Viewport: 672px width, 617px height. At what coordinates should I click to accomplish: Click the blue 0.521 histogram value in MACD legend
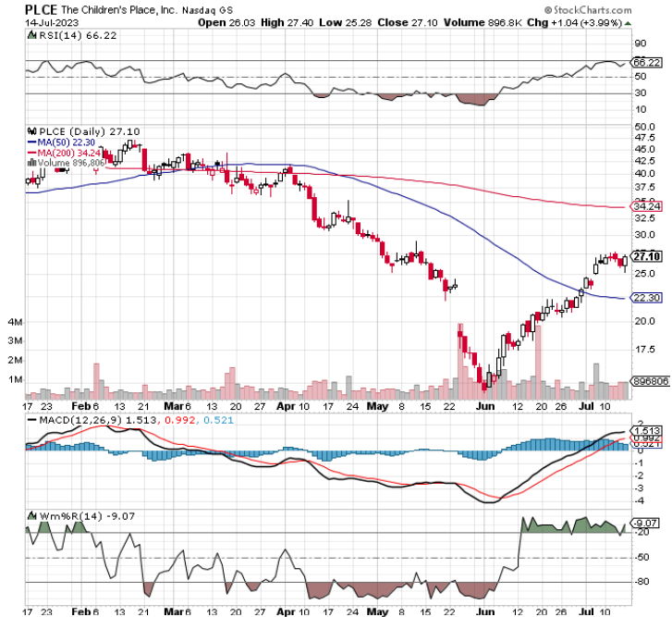pyautogui.click(x=218, y=420)
